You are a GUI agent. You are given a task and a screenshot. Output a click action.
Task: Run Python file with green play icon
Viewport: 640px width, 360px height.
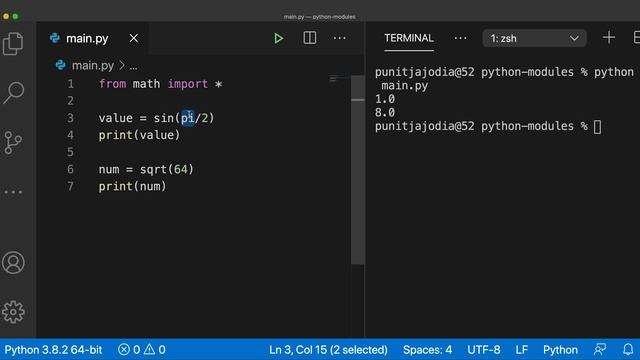pos(278,38)
